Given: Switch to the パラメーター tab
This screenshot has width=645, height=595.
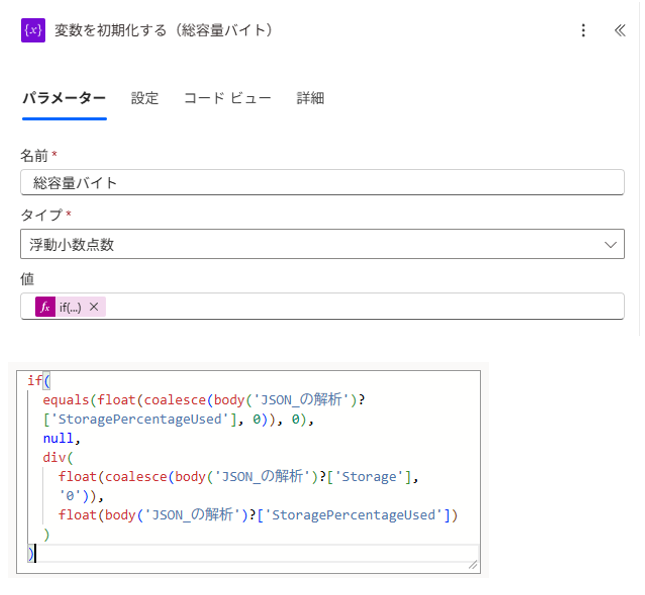Looking at the screenshot, I should click(x=64, y=98).
